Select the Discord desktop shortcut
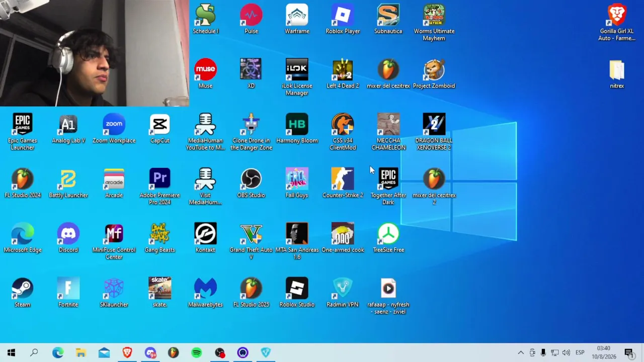Viewport: 644px width, 362px height. [x=68, y=238]
